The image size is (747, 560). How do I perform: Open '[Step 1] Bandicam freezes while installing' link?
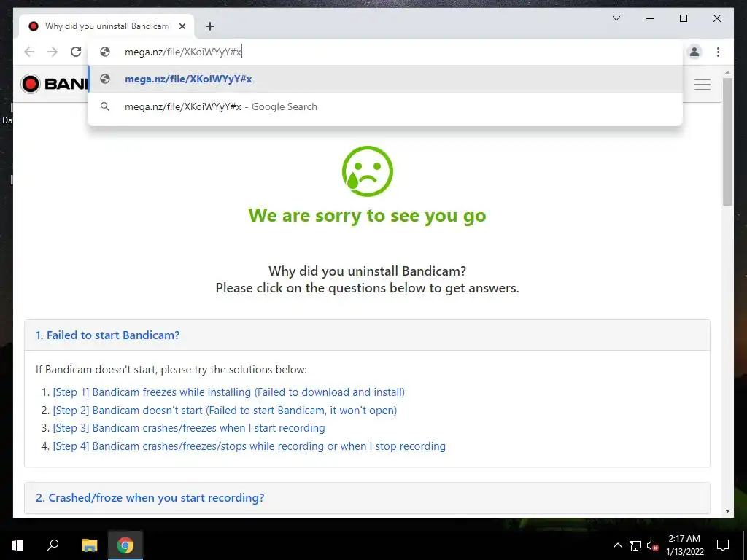point(228,392)
